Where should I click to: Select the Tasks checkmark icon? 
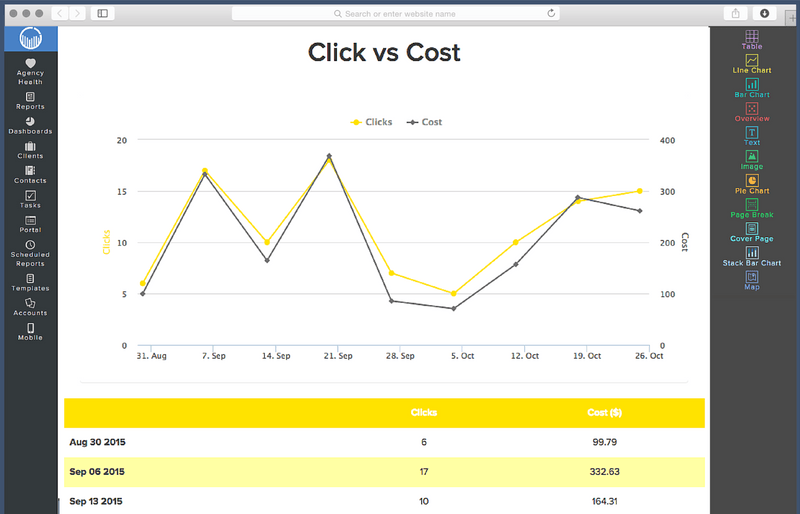click(x=30, y=195)
